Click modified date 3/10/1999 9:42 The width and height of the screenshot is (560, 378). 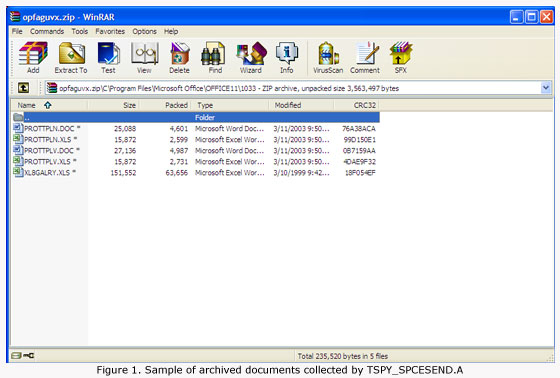(301, 173)
